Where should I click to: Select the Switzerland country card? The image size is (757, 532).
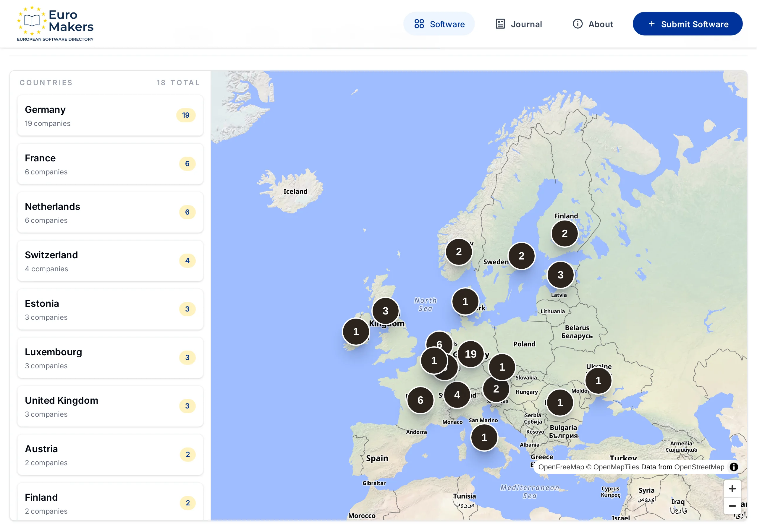(x=110, y=261)
